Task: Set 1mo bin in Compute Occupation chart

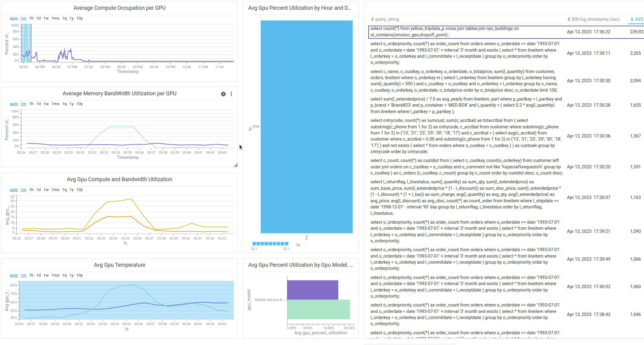Action: [x=56, y=18]
